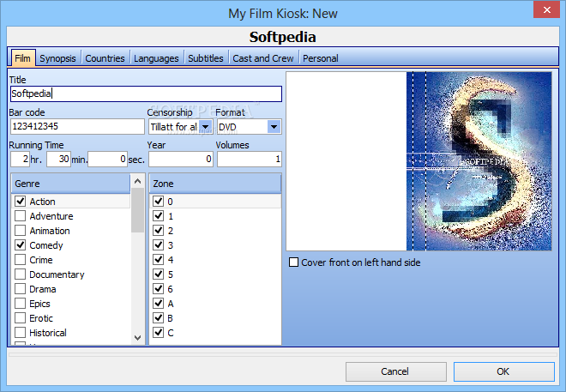
Task: Click into the Title text field
Action: (146, 93)
